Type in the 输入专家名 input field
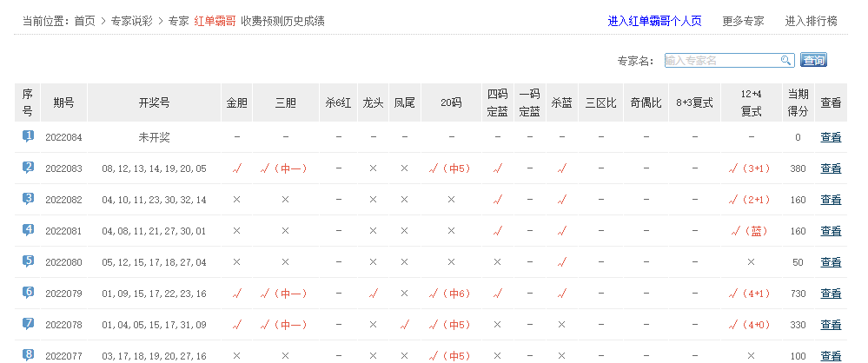Viewport: 868px width, 363px height. pyautogui.click(x=721, y=61)
